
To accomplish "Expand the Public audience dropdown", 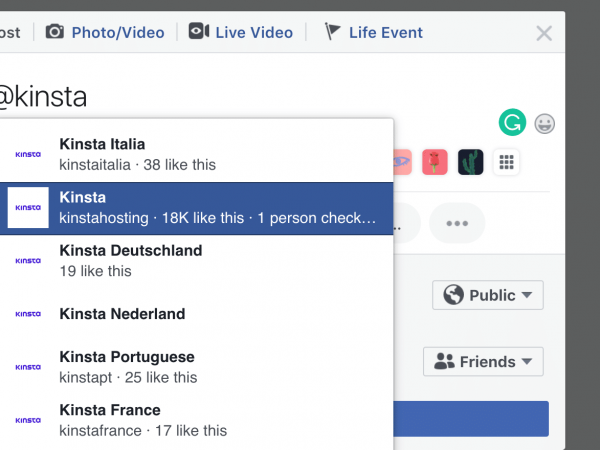I will pos(488,295).
